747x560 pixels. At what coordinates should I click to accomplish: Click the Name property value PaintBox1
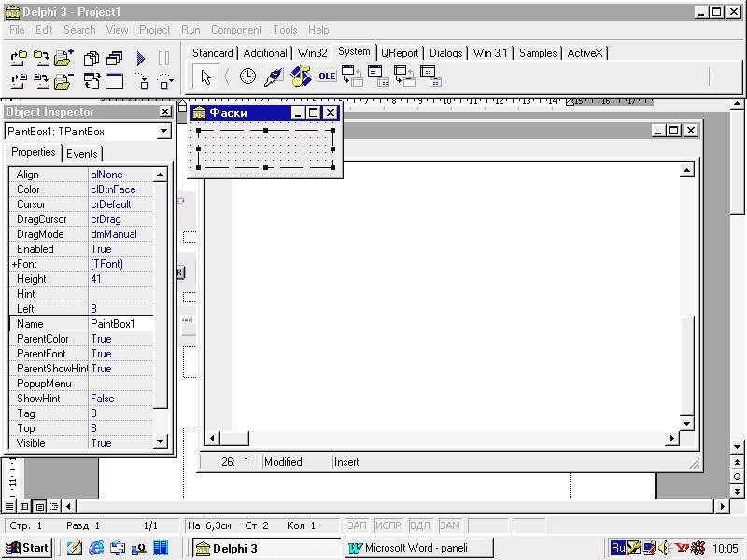(121, 324)
